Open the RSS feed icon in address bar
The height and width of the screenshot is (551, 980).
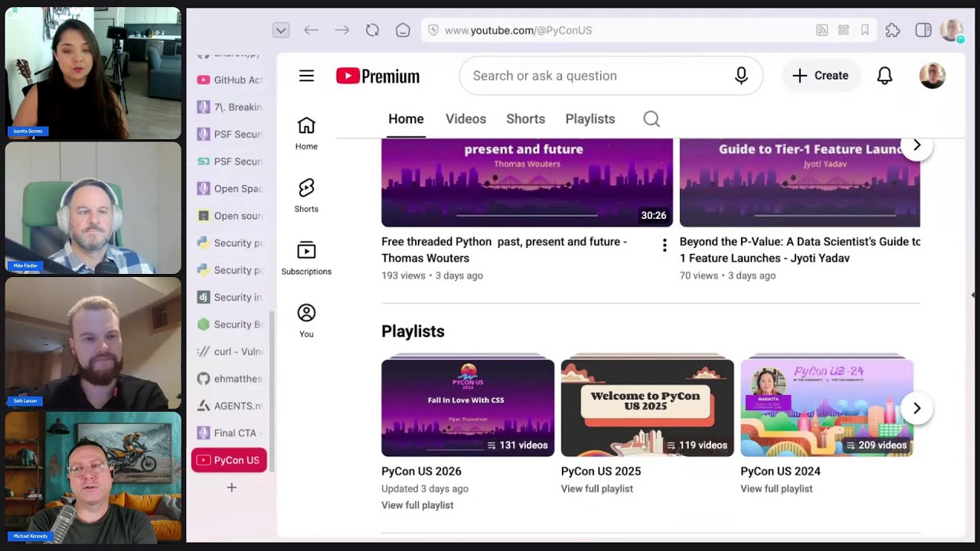click(822, 30)
